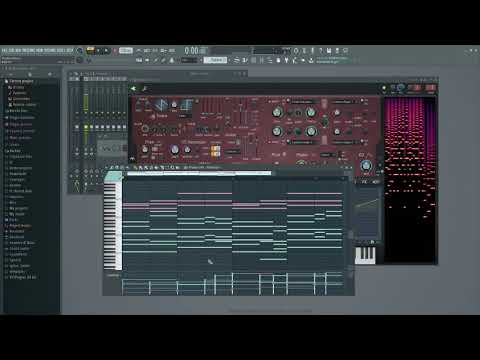Open the Packs browser folder

click(13, 220)
